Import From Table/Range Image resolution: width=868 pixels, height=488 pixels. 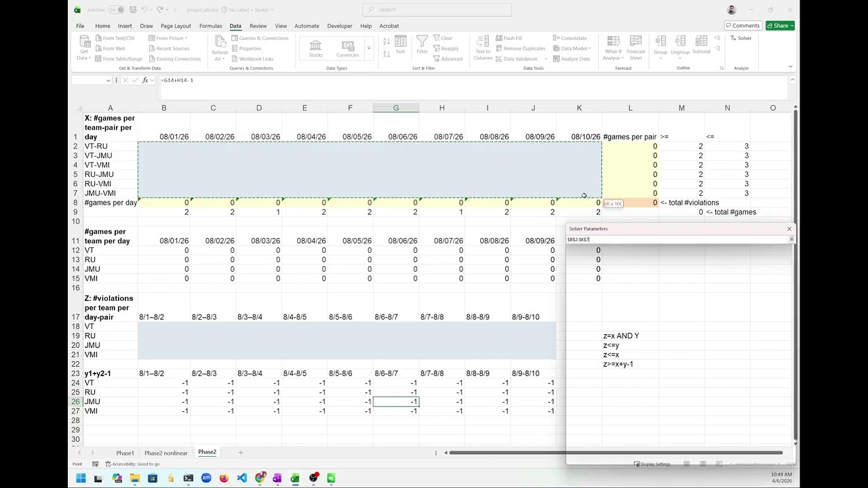point(119,59)
